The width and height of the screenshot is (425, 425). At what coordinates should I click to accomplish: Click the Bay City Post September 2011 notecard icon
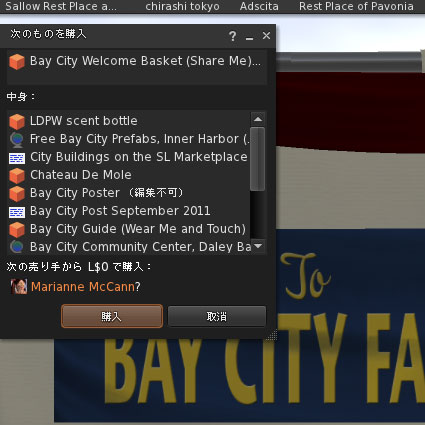tap(17, 212)
